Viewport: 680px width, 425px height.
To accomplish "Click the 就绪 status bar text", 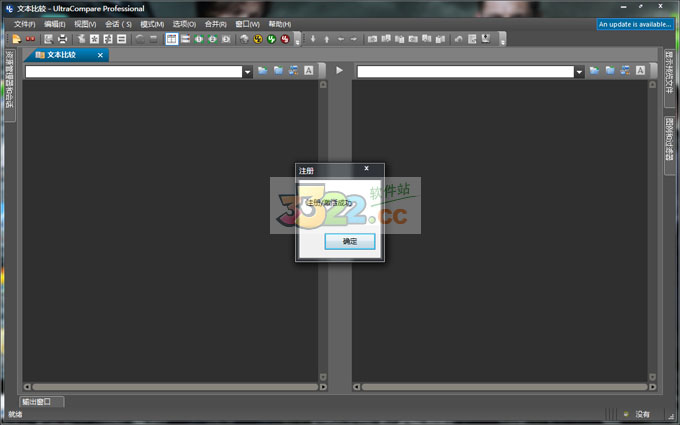I will coord(15,415).
